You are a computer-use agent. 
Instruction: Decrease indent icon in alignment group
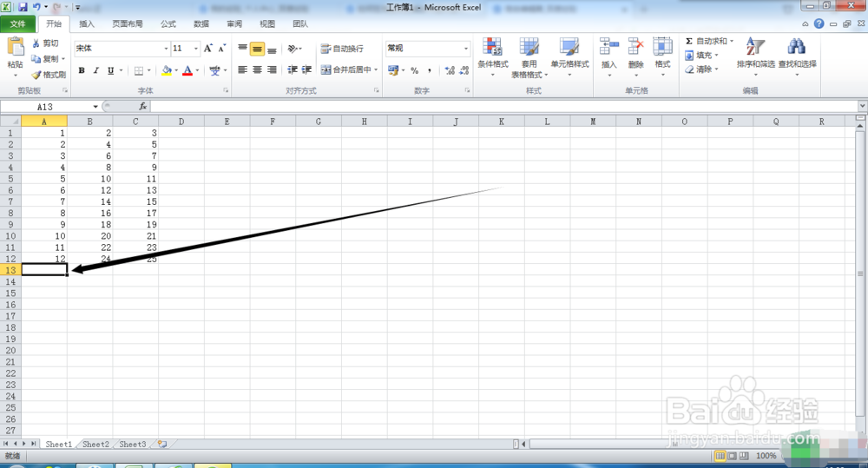coord(293,69)
